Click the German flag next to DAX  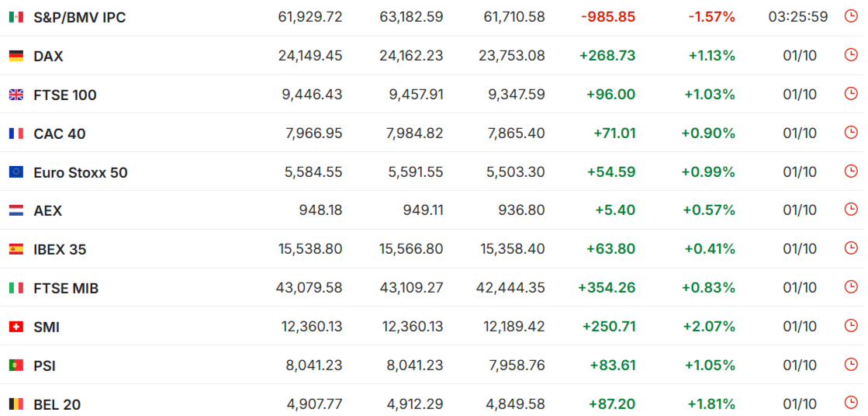(16, 56)
